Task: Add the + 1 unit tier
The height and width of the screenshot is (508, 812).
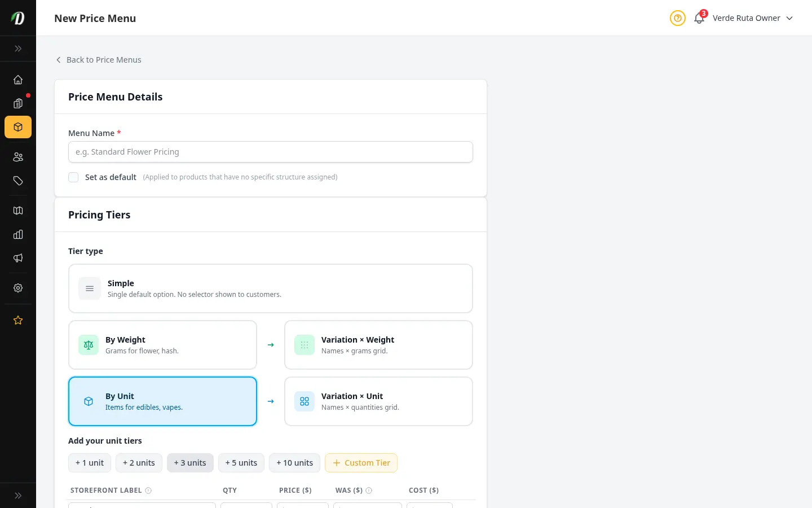Action: point(90,463)
